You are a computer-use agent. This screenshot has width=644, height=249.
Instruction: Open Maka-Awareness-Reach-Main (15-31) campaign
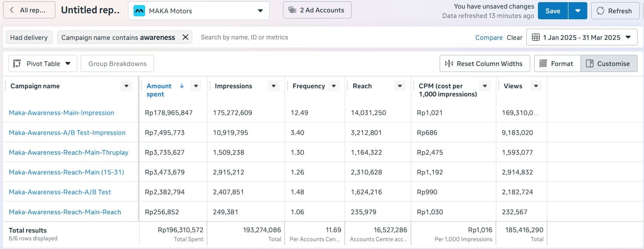(x=67, y=172)
